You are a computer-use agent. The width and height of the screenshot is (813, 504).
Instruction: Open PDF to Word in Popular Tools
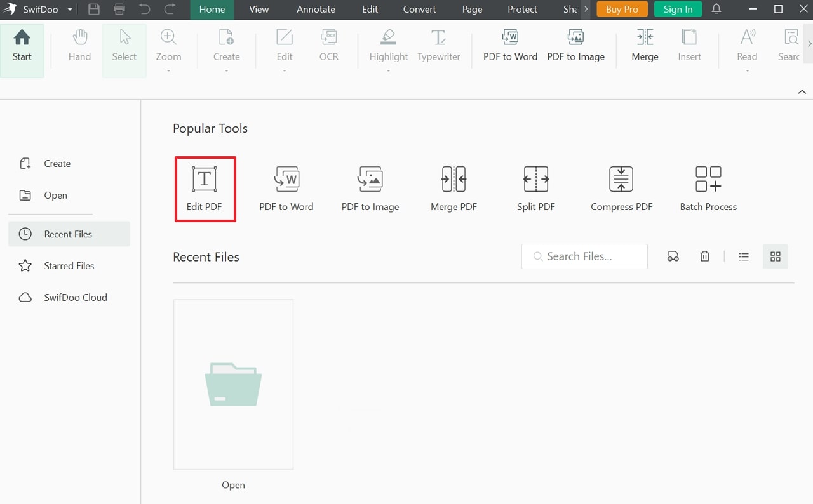pos(286,189)
